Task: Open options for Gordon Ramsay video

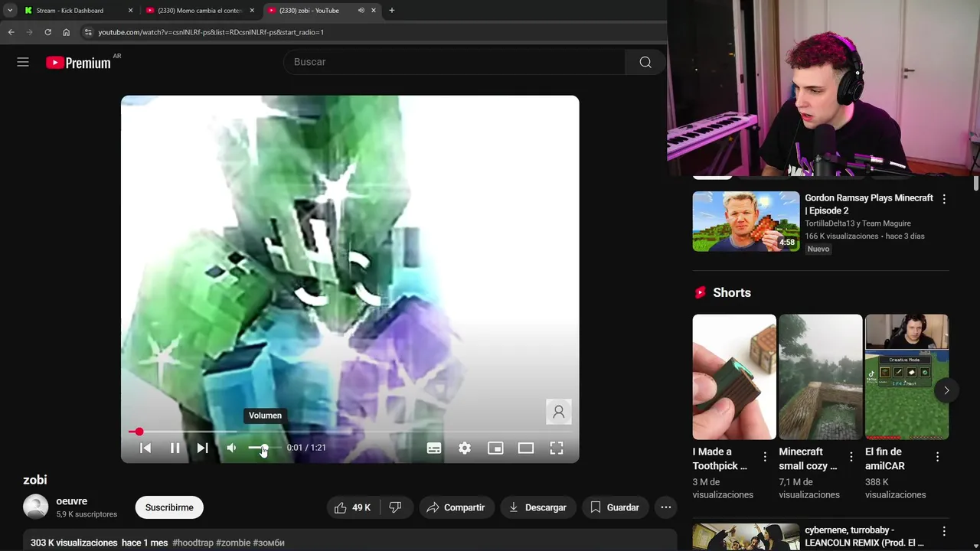Action: 944,199
